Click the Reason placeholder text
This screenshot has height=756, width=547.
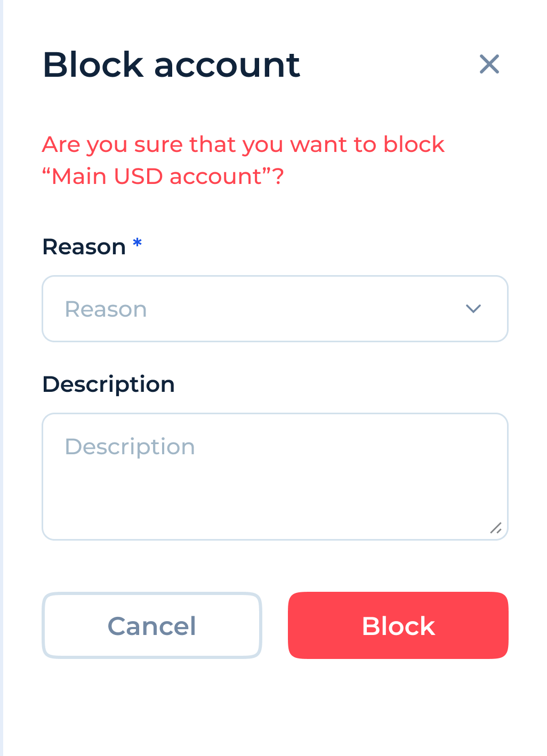[x=106, y=308]
